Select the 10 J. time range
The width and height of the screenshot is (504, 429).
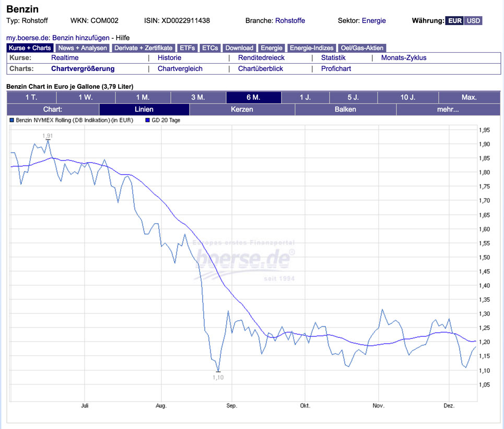click(408, 97)
